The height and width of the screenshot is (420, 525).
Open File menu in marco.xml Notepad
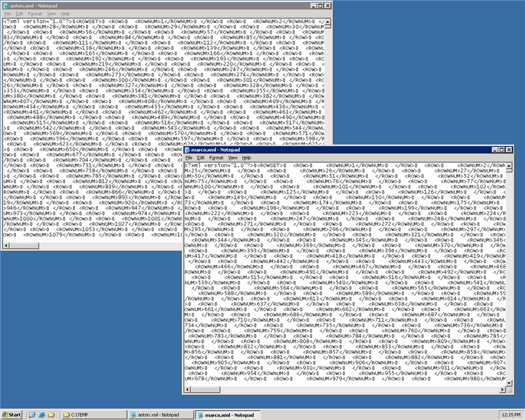(x=189, y=157)
